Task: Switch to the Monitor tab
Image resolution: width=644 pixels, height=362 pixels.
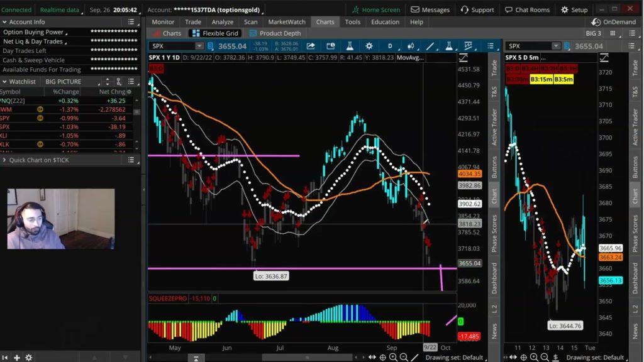Action: (x=163, y=22)
